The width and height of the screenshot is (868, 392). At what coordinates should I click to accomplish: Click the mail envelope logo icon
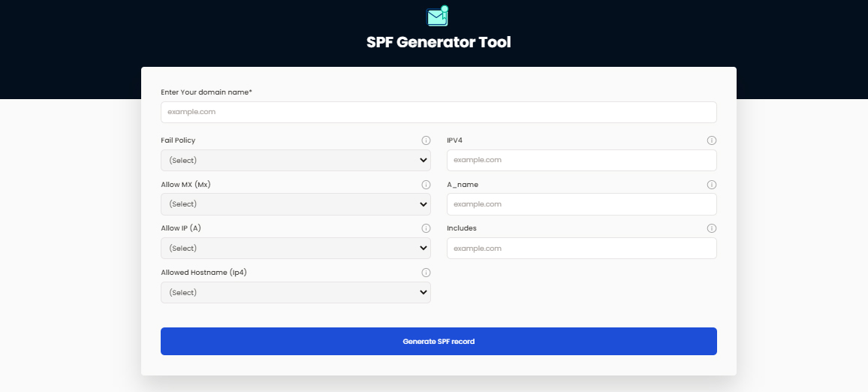pyautogui.click(x=437, y=17)
